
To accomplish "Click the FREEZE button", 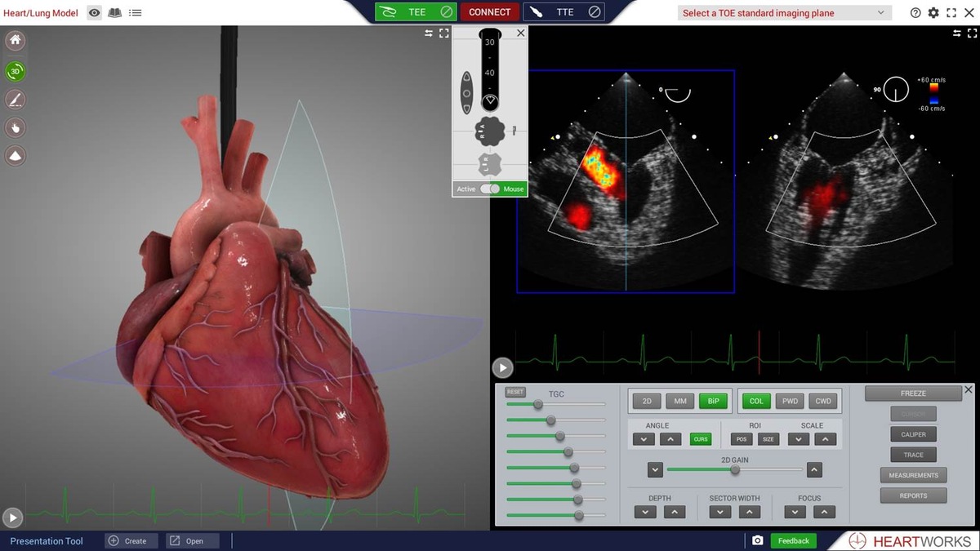I will (913, 393).
